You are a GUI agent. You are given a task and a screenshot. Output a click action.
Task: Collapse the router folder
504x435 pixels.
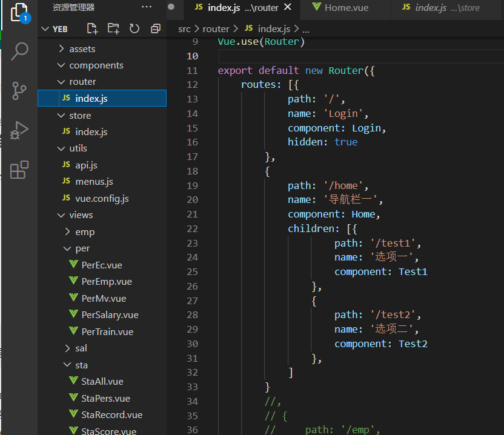pyautogui.click(x=61, y=82)
